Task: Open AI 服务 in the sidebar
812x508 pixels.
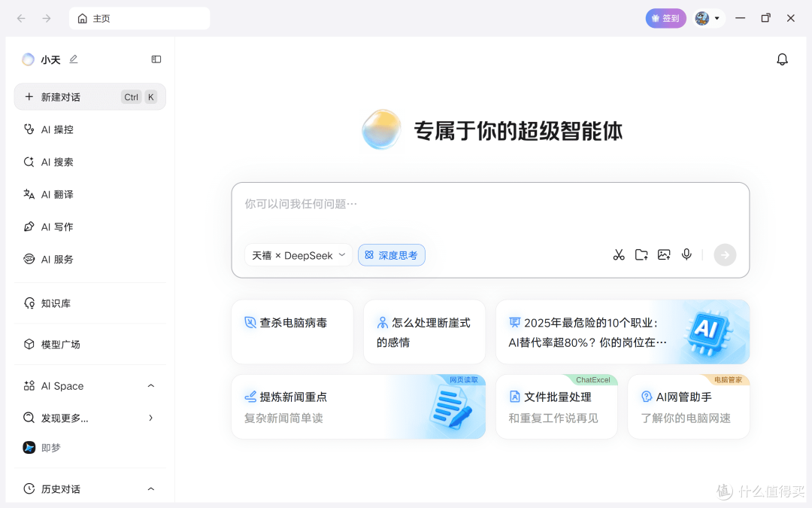Action: tap(89, 259)
